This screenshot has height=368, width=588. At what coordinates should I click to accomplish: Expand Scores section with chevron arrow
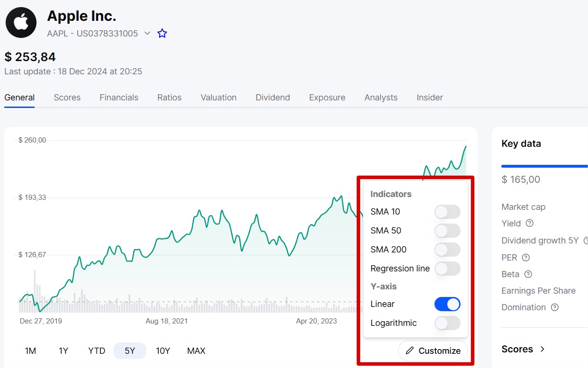coord(543,349)
